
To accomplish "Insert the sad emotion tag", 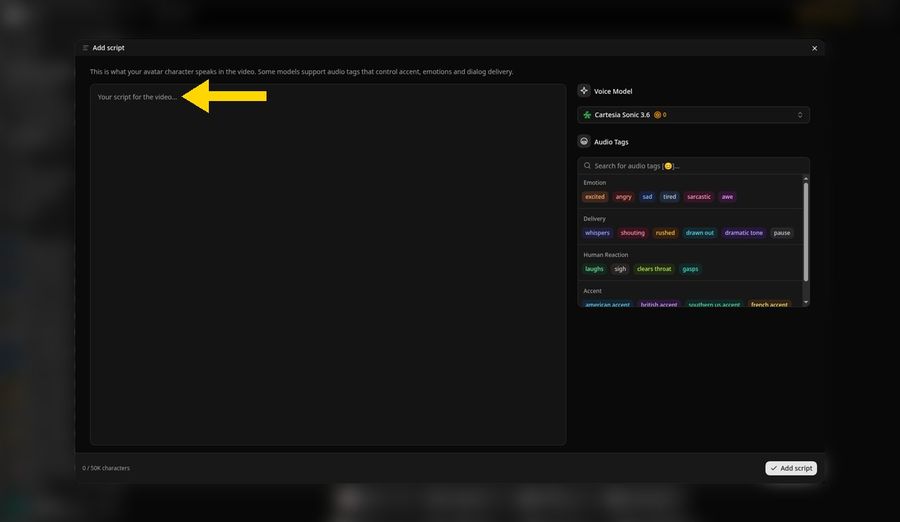I will (647, 196).
